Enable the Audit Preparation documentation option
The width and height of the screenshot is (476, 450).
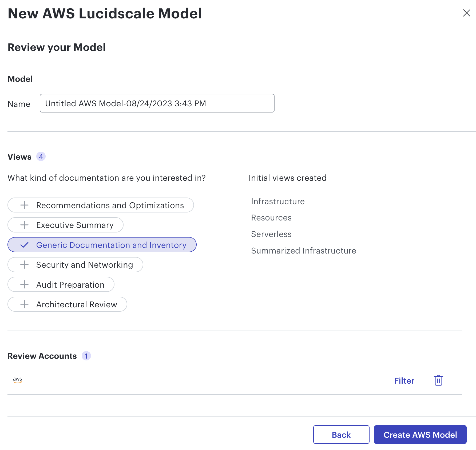coord(61,284)
